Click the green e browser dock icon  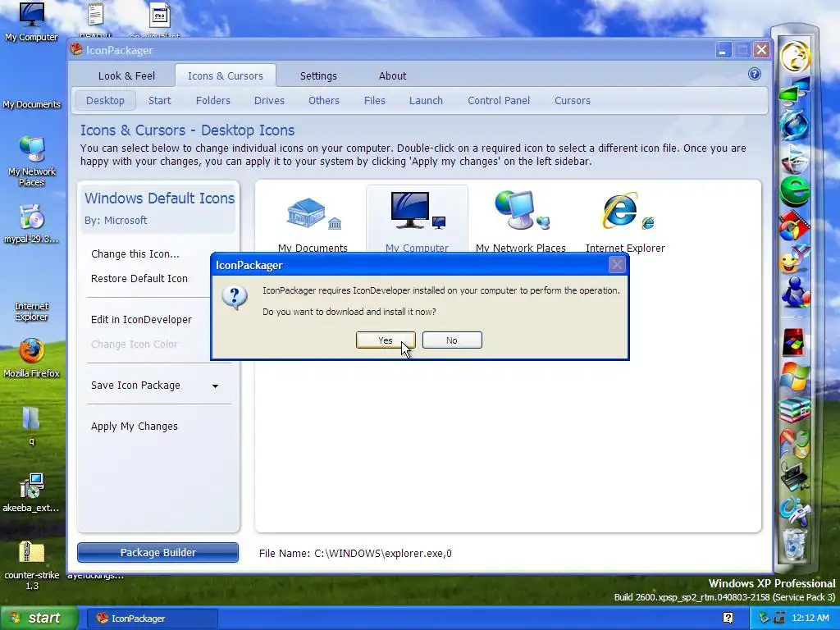coord(794,190)
